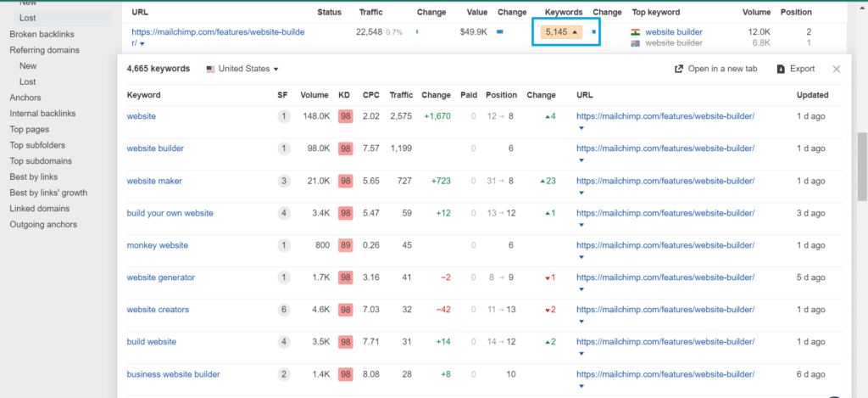Select Best by links in the sidebar
Viewport: 868px width, 398px height.
[x=34, y=177]
